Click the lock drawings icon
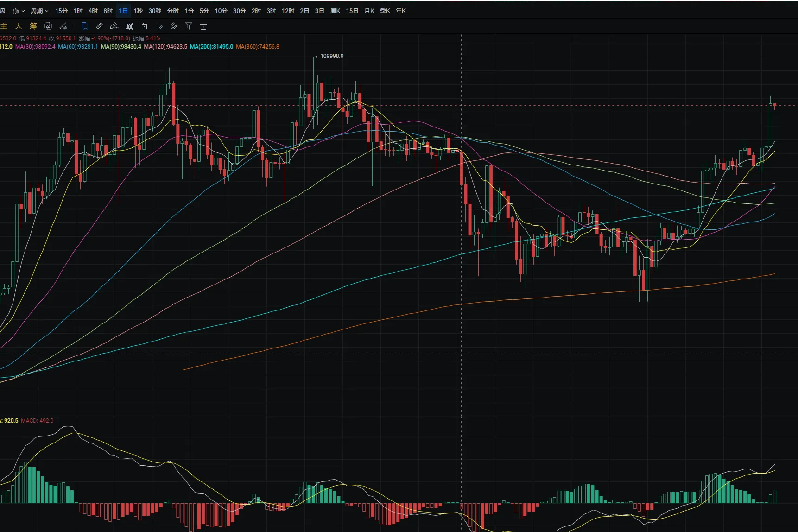 click(x=144, y=26)
